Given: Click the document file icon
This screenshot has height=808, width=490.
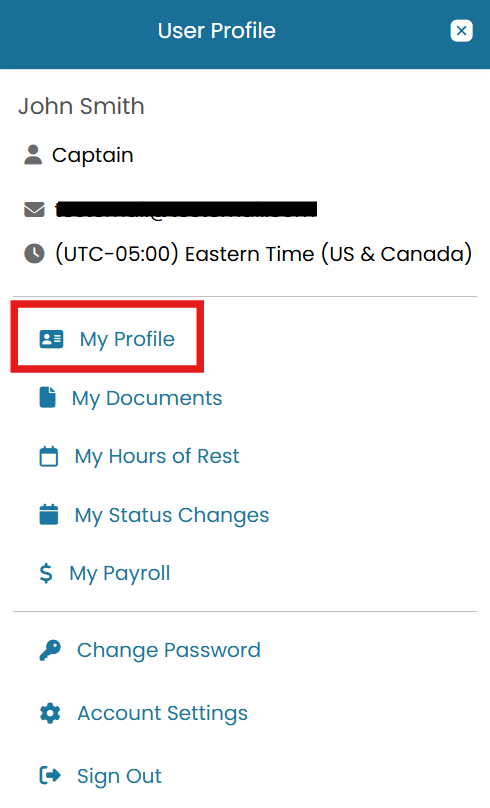Looking at the screenshot, I should pyautogui.click(x=48, y=398).
